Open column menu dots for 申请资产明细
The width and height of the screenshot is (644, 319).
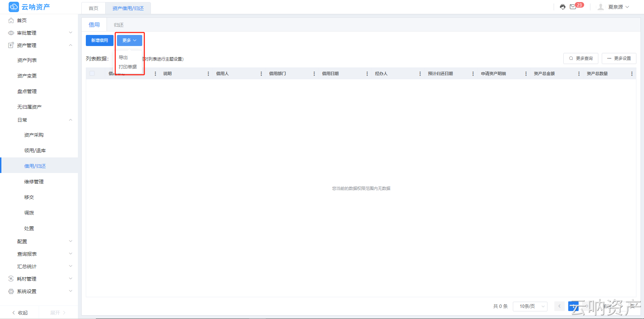point(526,74)
